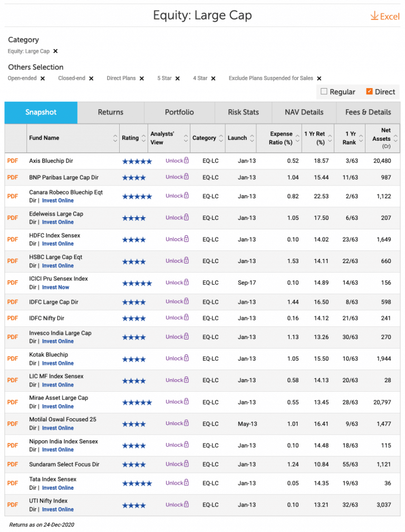Remove the Closed-end filter
The image size is (405, 532).
91,79
